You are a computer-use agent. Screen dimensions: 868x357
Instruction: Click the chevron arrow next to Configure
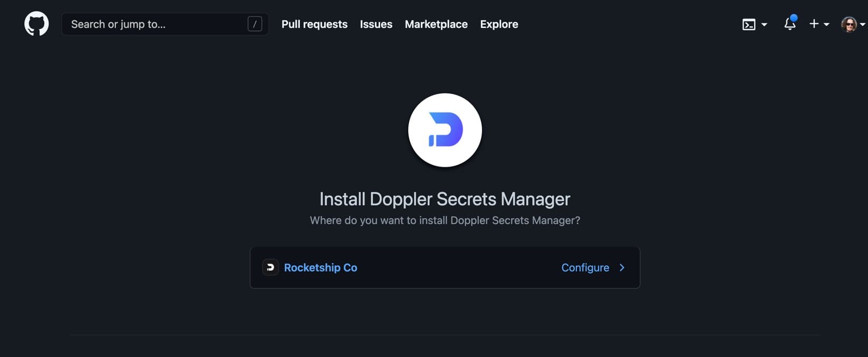[x=622, y=267]
